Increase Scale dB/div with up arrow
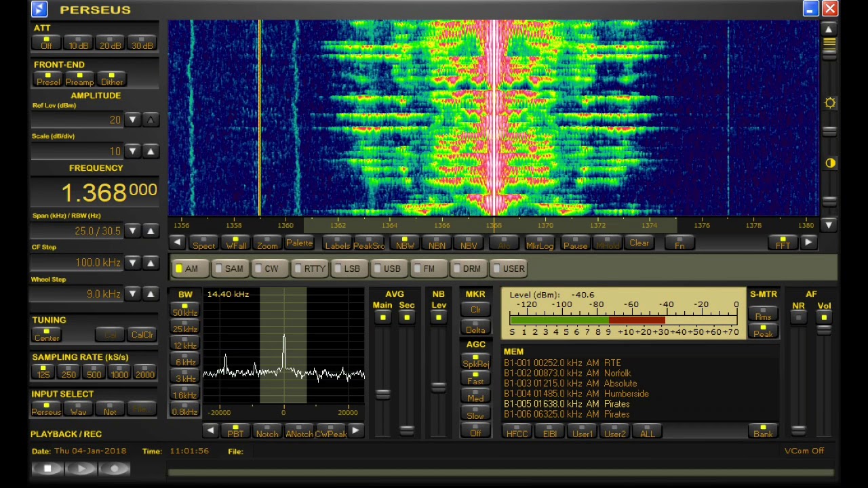This screenshot has height=488, width=868. [151, 151]
